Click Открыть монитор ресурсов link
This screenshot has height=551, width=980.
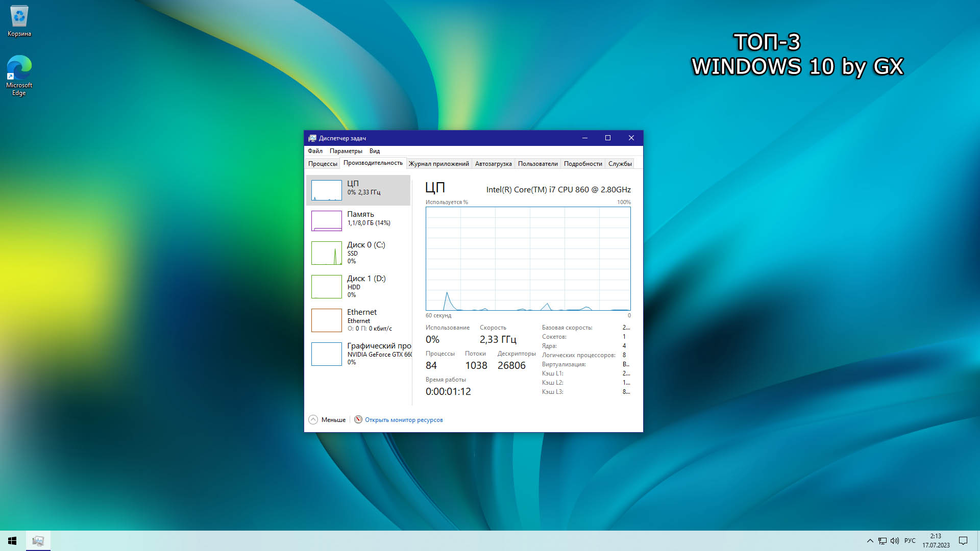click(x=404, y=420)
